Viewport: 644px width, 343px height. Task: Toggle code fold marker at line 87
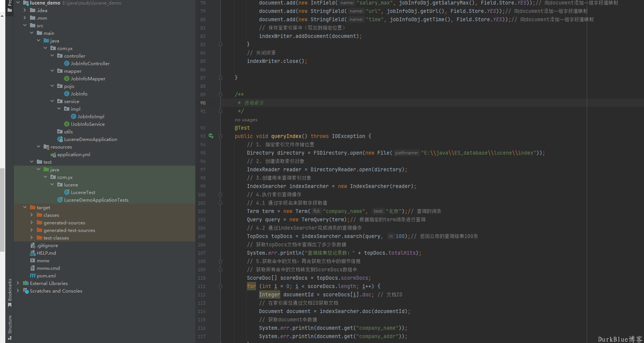(x=220, y=78)
